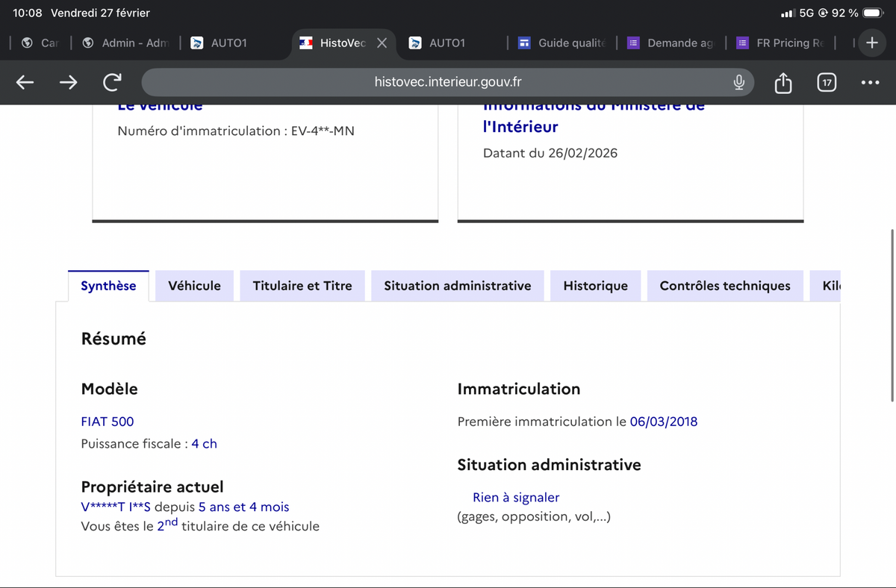Open the share sheet icon
This screenshot has width=896, height=588.
coord(783,82)
